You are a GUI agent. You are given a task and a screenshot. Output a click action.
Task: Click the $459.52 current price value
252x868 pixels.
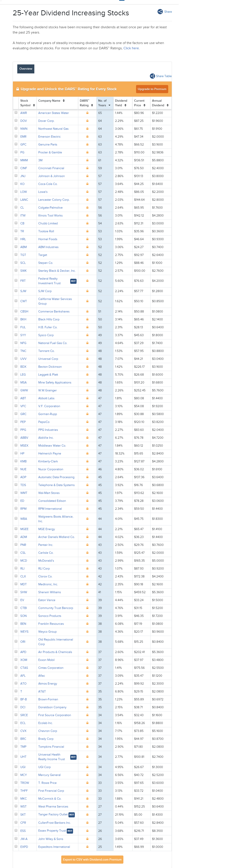pos(140,592)
